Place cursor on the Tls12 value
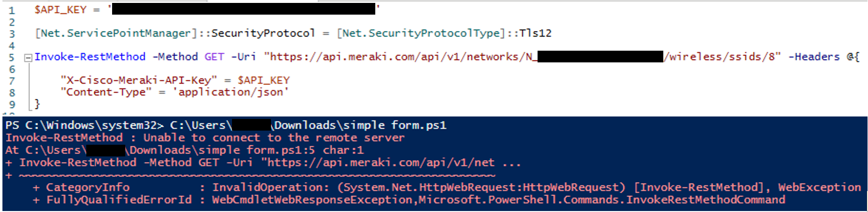This screenshot has height=212, width=868. pos(535,33)
